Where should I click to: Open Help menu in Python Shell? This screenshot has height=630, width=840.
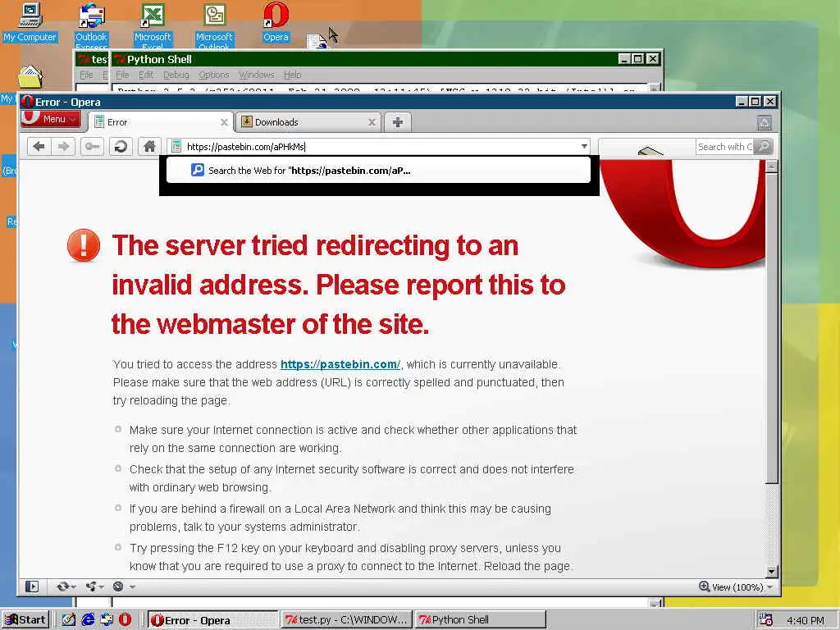coord(293,75)
